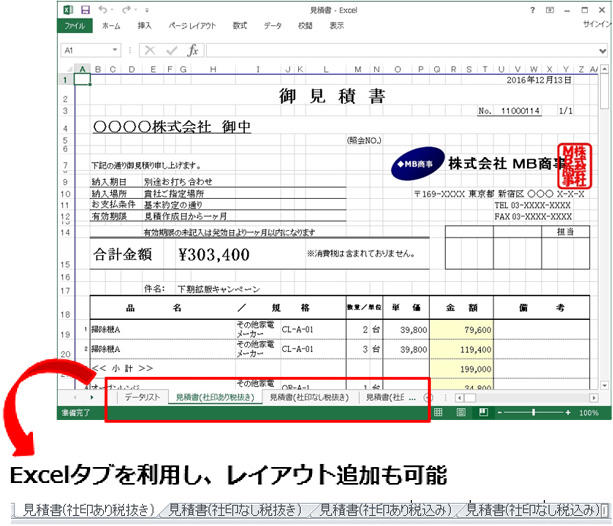Open the ファイル menu tab

75,26
